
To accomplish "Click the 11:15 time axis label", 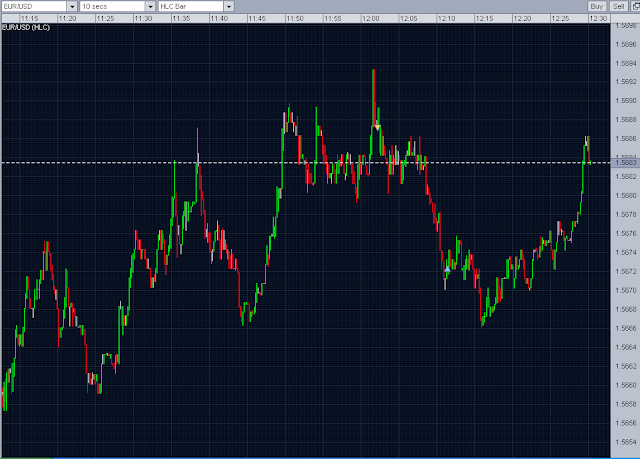I will [x=29, y=18].
